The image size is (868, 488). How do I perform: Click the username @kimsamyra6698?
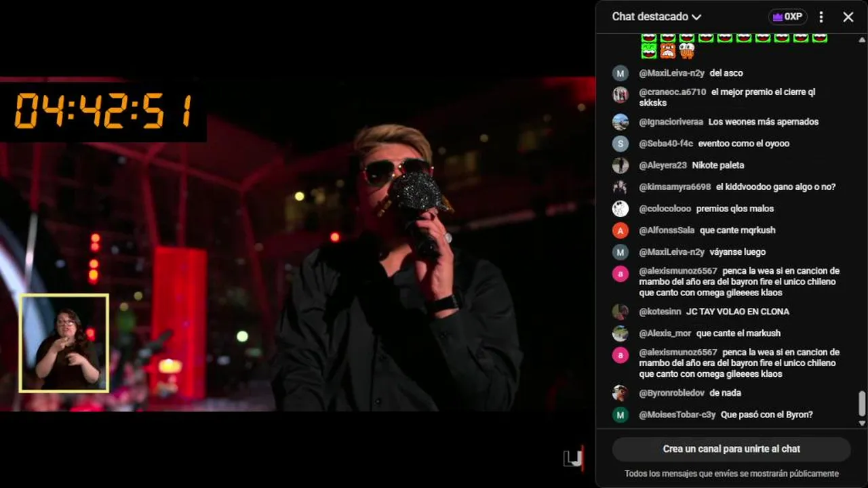point(675,187)
